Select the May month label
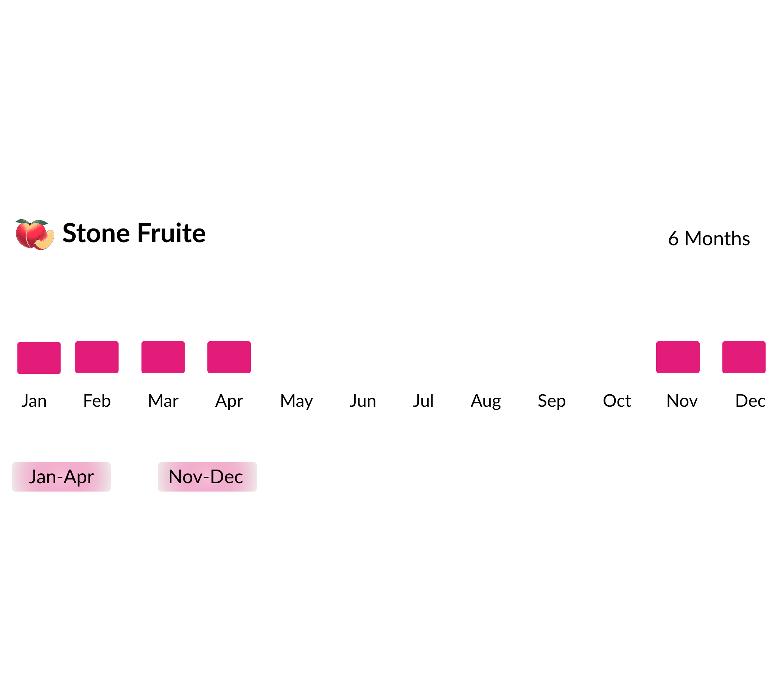 tap(296, 401)
